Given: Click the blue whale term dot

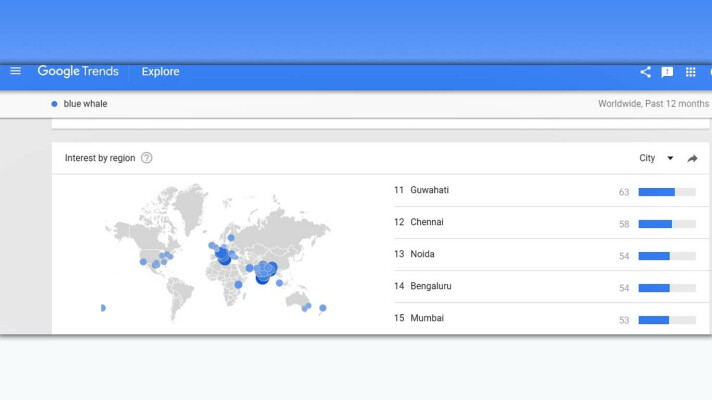Looking at the screenshot, I should [x=54, y=104].
